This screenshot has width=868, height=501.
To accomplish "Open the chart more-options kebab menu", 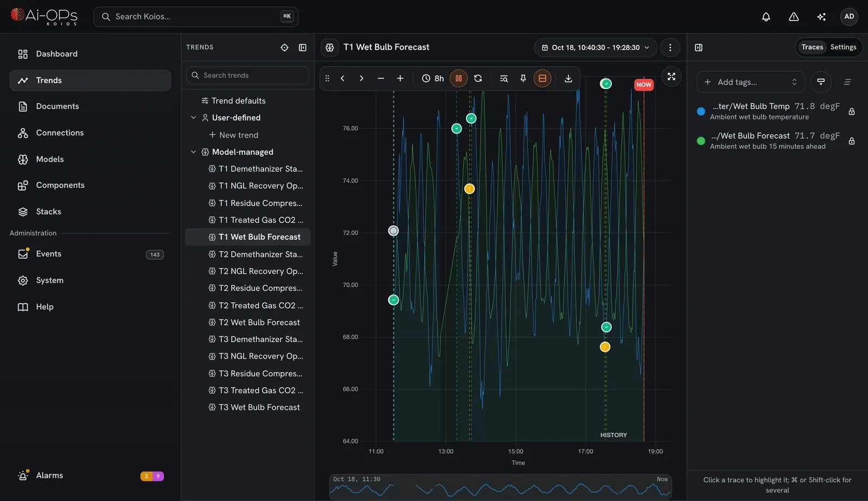I will tap(670, 48).
